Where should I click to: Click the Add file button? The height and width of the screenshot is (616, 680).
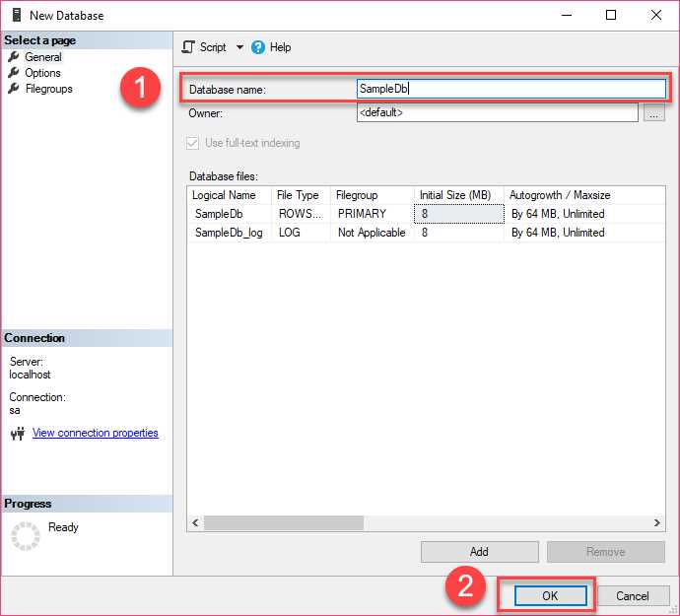pos(480,551)
